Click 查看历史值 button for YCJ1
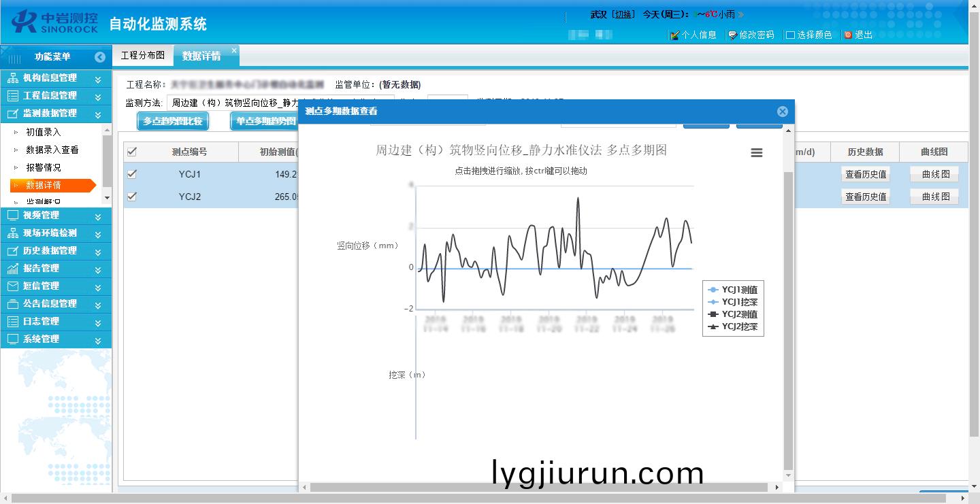 [865, 174]
